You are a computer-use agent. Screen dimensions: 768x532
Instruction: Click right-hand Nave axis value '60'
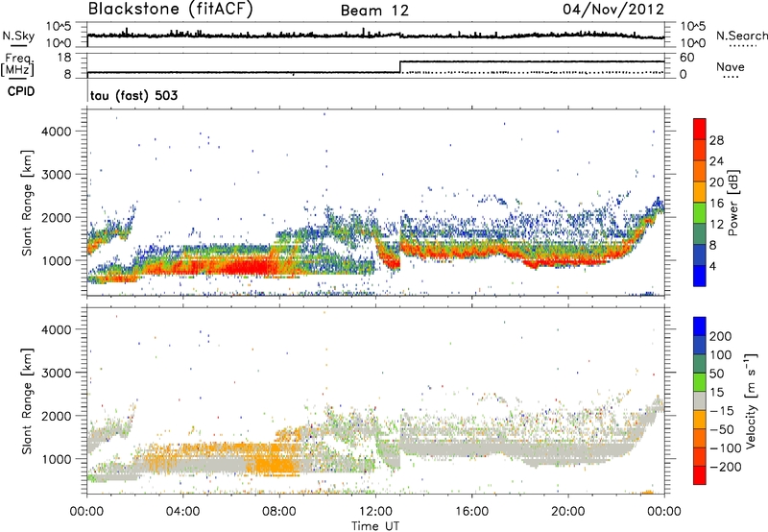[687, 58]
